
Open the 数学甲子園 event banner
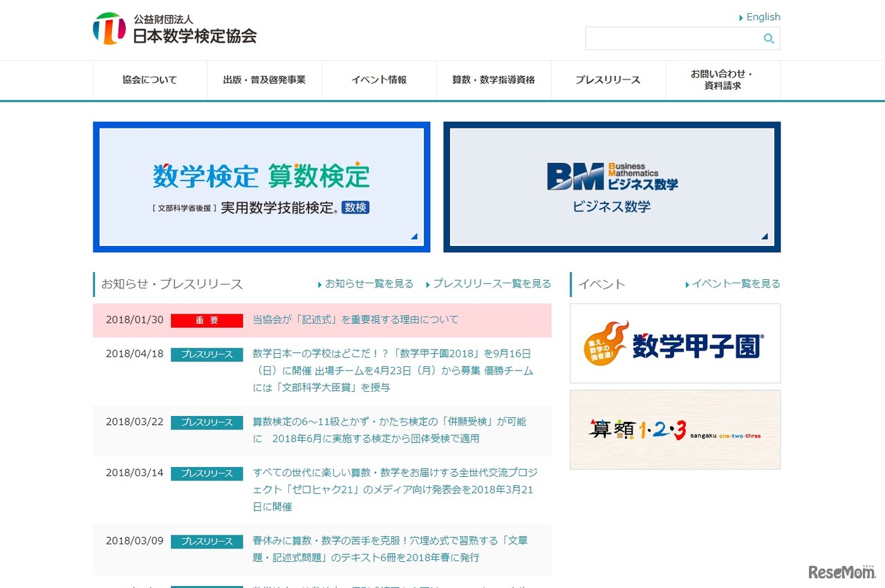(676, 343)
